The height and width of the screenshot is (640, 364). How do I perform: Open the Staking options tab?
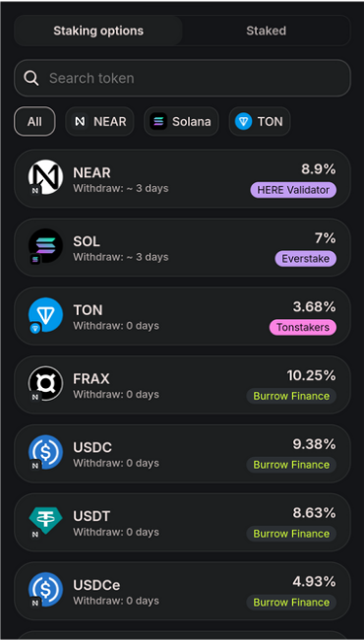coord(98,31)
